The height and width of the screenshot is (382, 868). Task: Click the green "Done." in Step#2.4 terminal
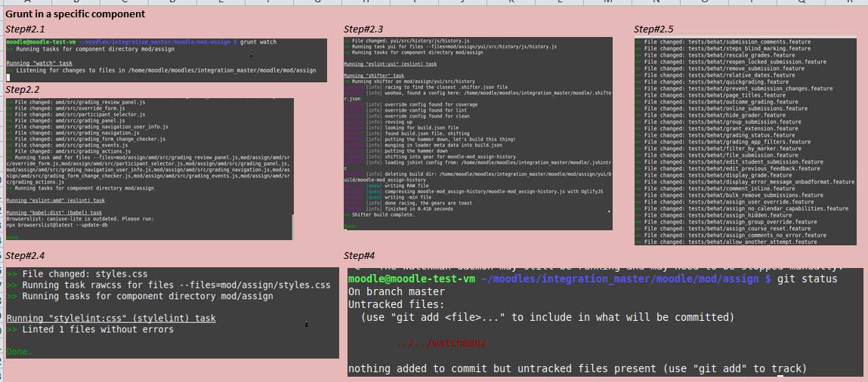(x=20, y=351)
